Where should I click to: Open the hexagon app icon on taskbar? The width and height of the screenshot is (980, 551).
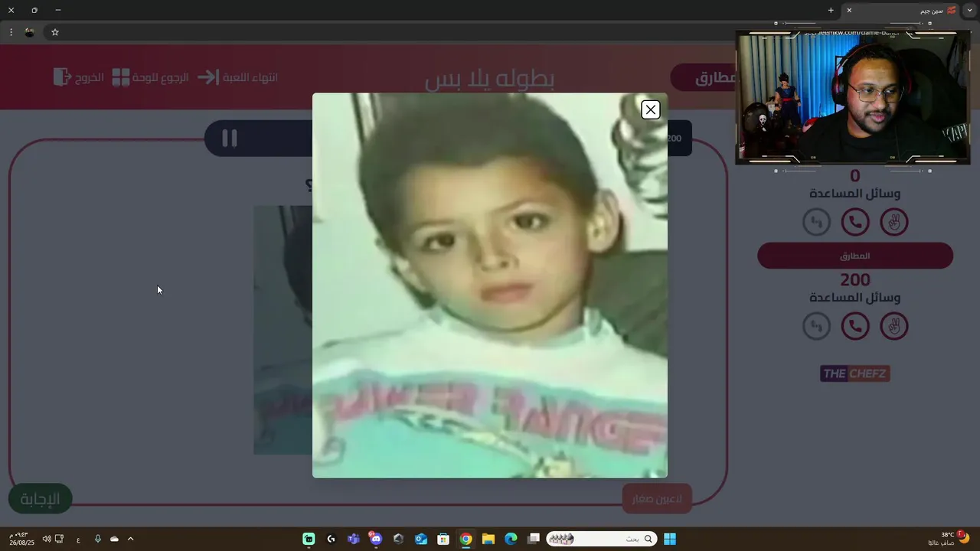tap(398, 539)
